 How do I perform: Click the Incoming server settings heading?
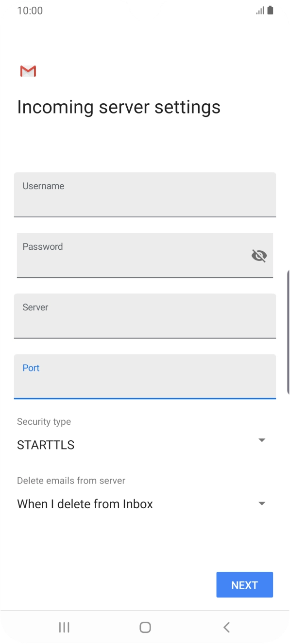(119, 107)
